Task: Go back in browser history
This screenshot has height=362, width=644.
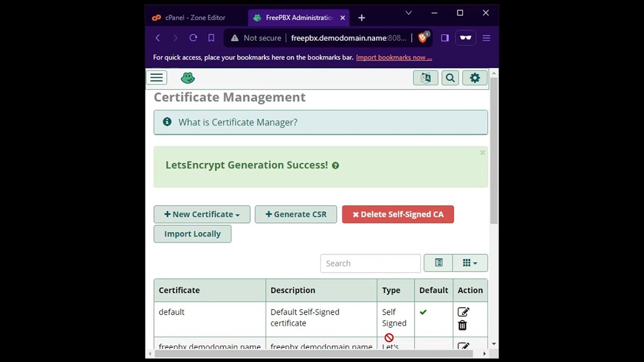Action: tap(158, 38)
